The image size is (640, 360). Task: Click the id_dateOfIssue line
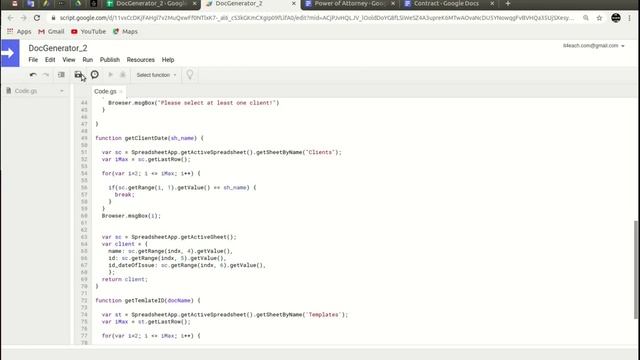coord(187,265)
